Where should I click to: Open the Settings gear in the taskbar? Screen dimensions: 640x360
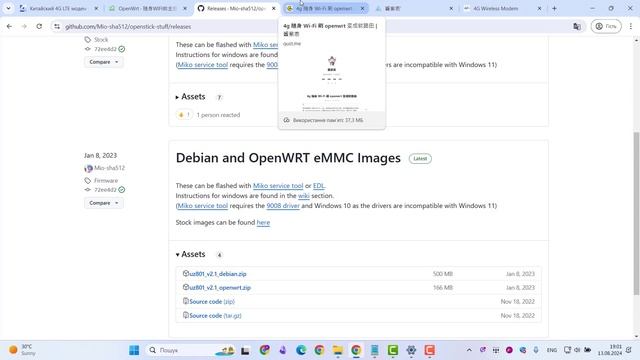[x=411, y=350]
